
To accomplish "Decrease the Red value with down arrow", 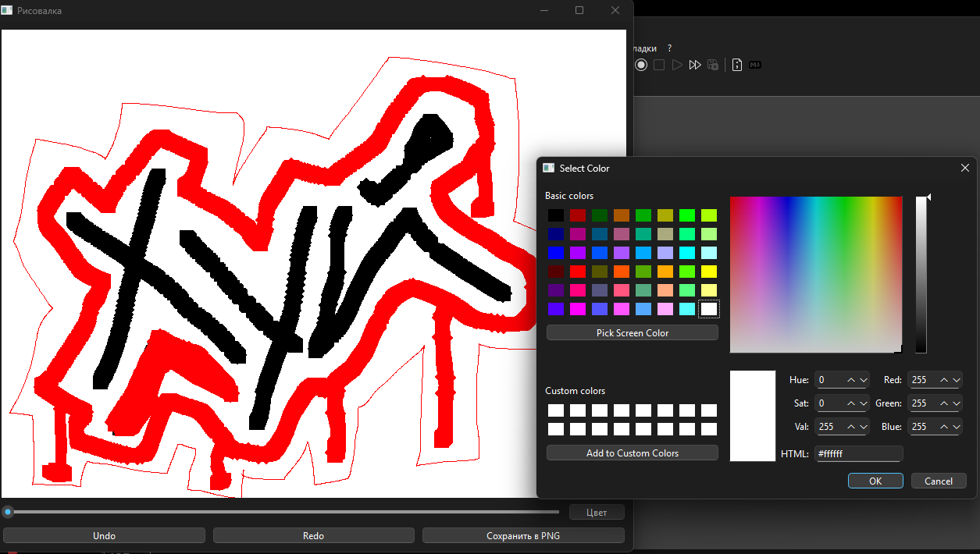I will pyautogui.click(x=957, y=380).
